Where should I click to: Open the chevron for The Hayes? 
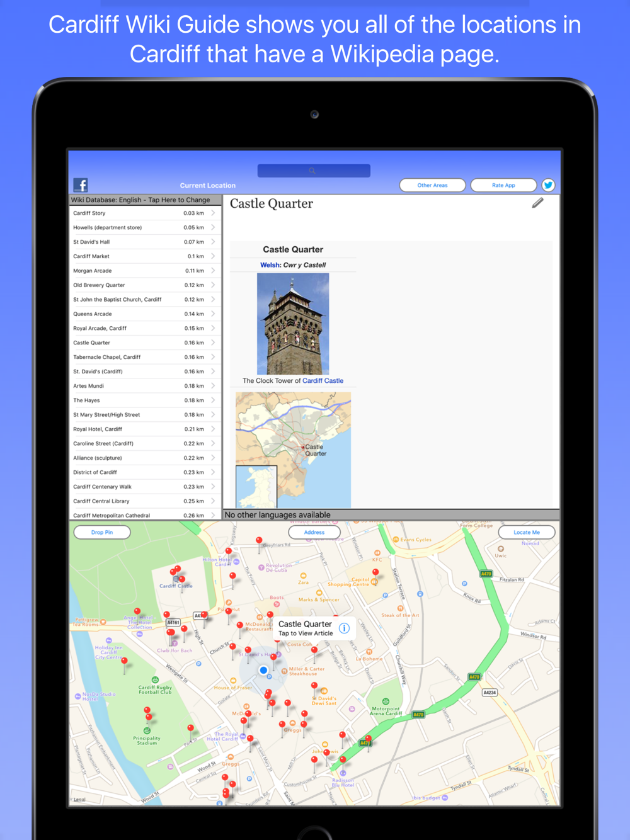[213, 400]
